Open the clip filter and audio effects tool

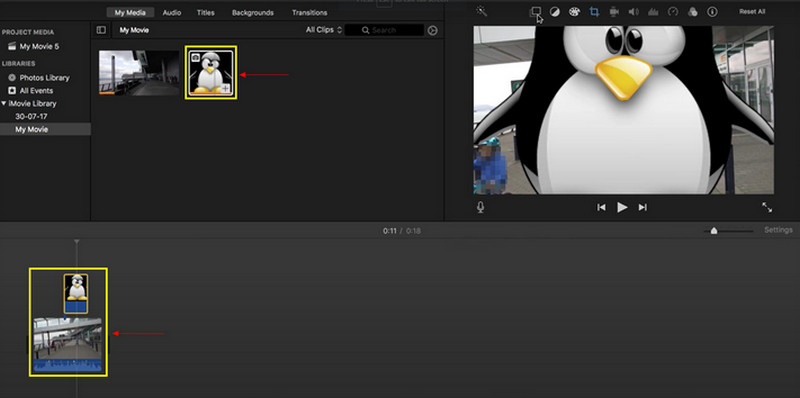coord(692,12)
